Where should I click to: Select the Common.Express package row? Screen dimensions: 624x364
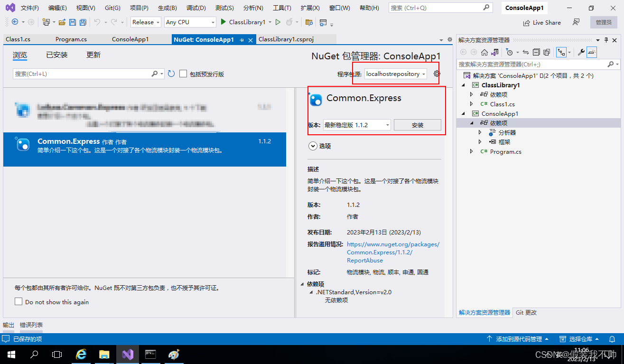pyautogui.click(x=145, y=149)
